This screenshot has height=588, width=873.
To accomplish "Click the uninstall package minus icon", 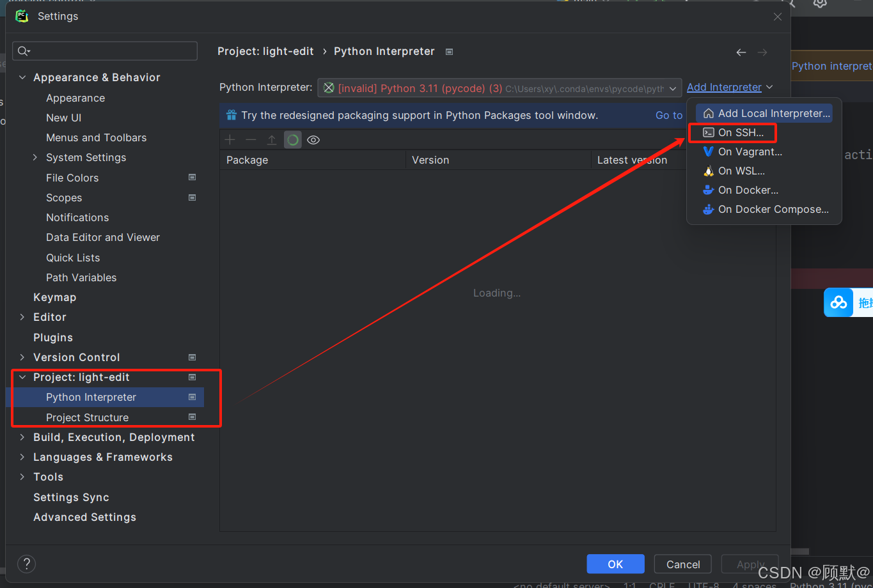I will pos(251,140).
